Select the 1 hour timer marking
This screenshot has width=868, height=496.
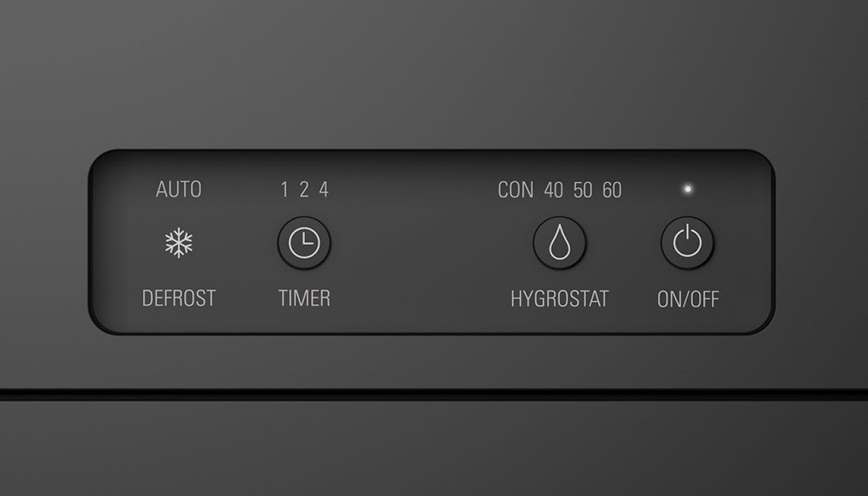tap(284, 190)
